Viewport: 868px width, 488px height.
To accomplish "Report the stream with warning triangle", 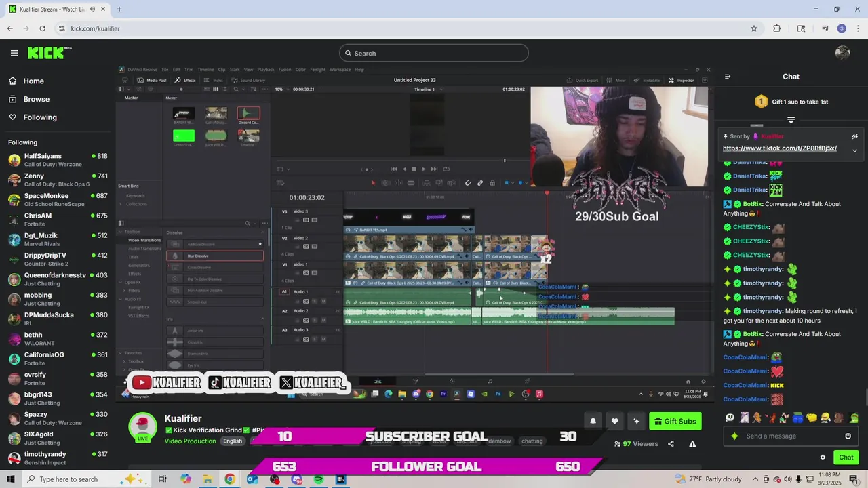I will (x=692, y=444).
